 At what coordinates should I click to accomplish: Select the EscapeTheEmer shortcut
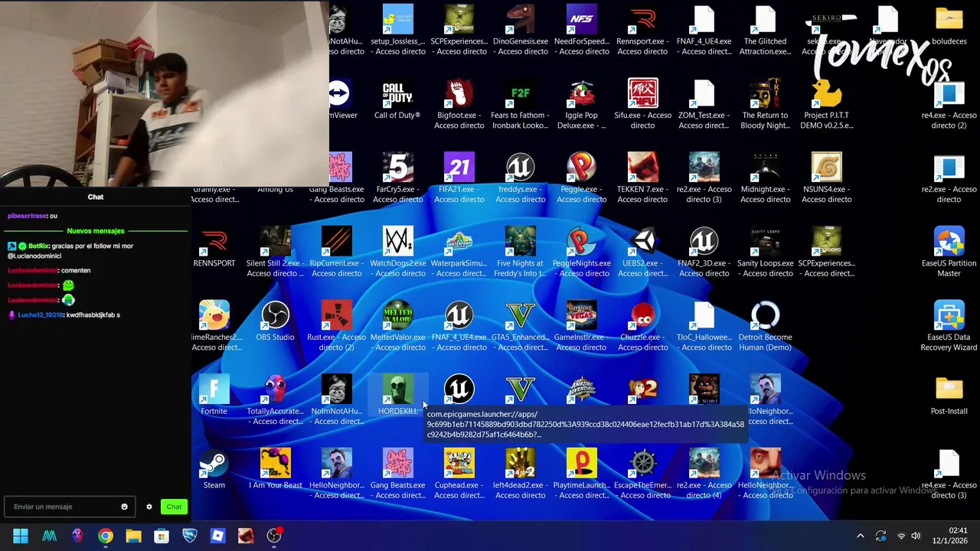[642, 474]
